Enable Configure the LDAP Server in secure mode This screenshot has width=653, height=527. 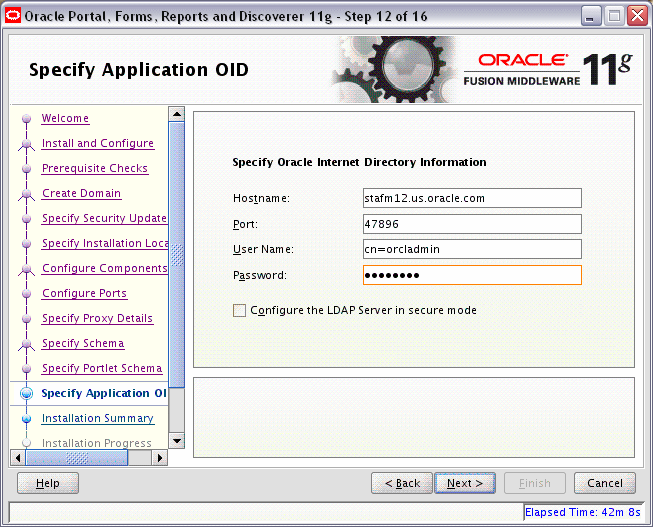[239, 310]
